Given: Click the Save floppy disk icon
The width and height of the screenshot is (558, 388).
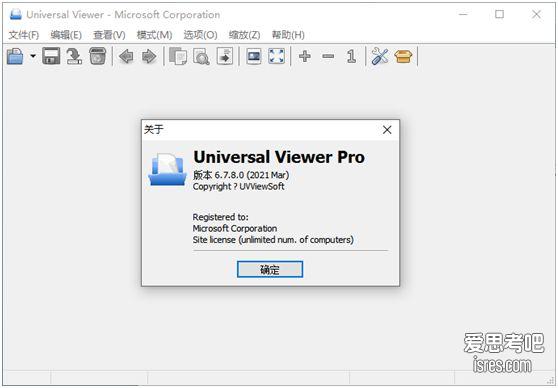Looking at the screenshot, I should pos(51,56).
